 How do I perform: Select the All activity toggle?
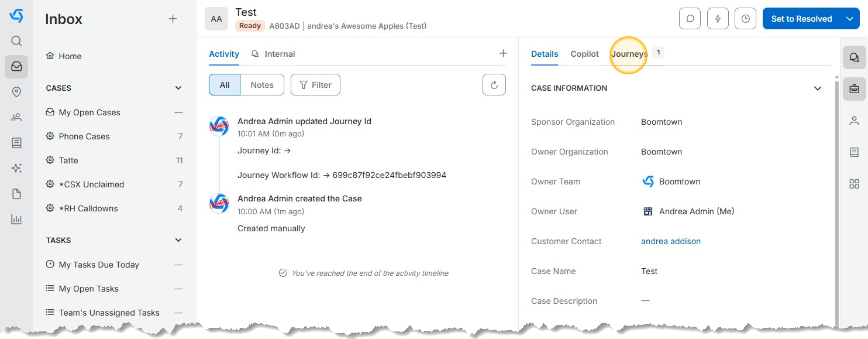pyautogui.click(x=225, y=85)
